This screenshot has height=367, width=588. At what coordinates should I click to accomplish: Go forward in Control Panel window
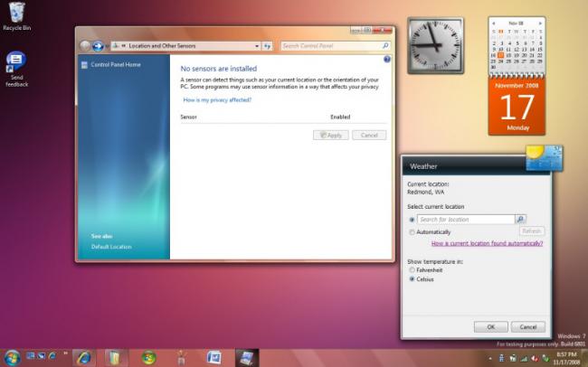pos(98,46)
